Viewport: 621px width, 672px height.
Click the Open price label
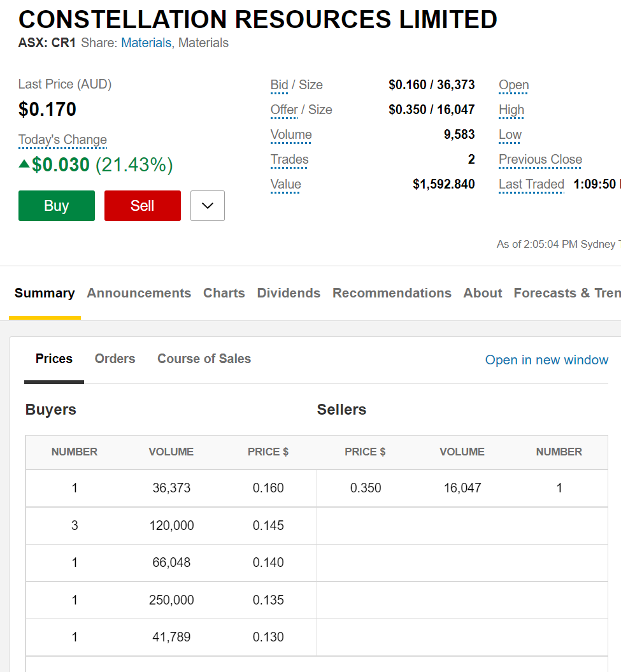coord(513,85)
